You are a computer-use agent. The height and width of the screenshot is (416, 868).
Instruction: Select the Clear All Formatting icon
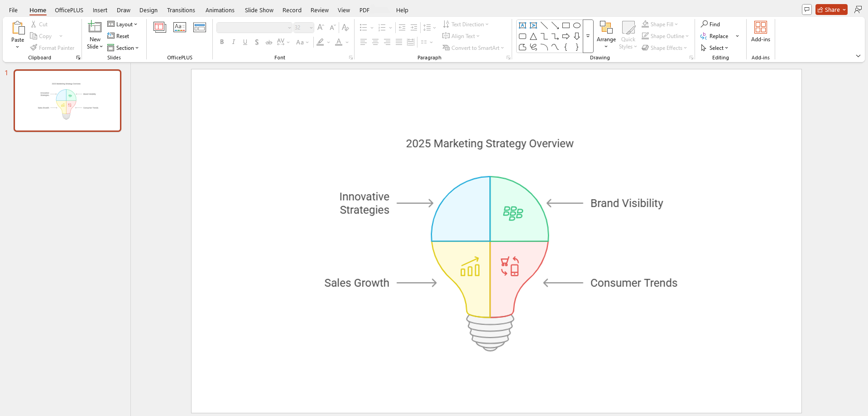pyautogui.click(x=345, y=27)
